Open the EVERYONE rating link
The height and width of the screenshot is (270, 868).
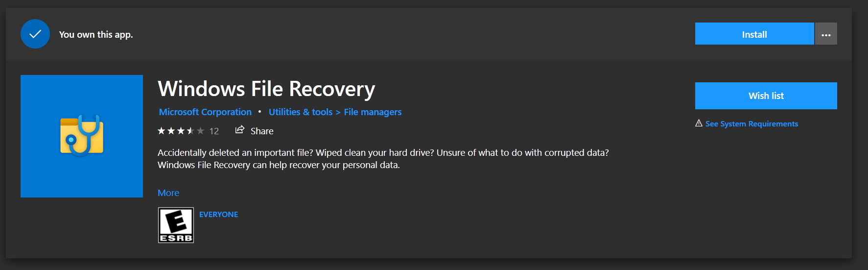pos(218,215)
